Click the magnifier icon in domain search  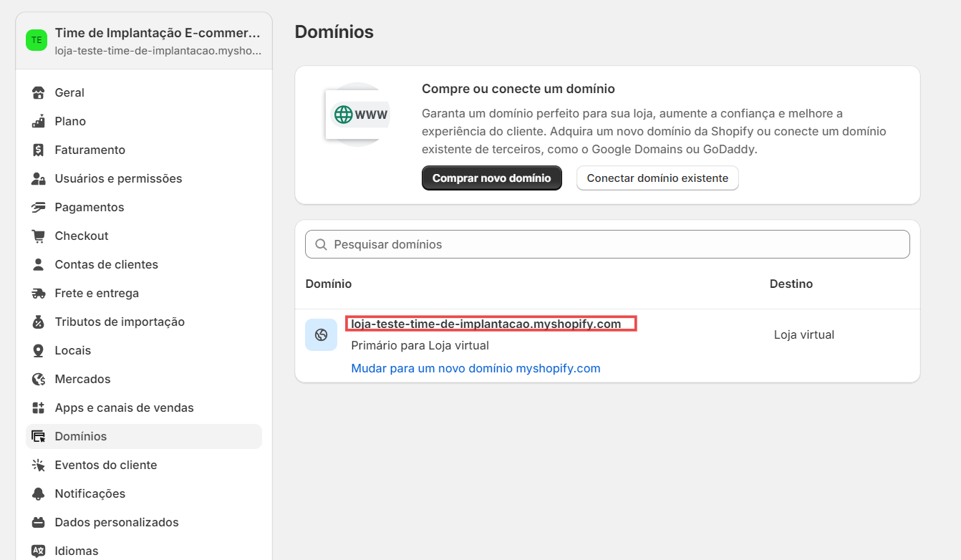pyautogui.click(x=321, y=245)
